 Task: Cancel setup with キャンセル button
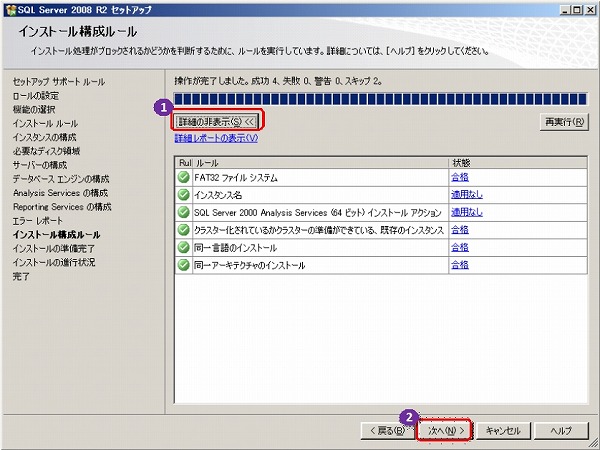[503, 431]
